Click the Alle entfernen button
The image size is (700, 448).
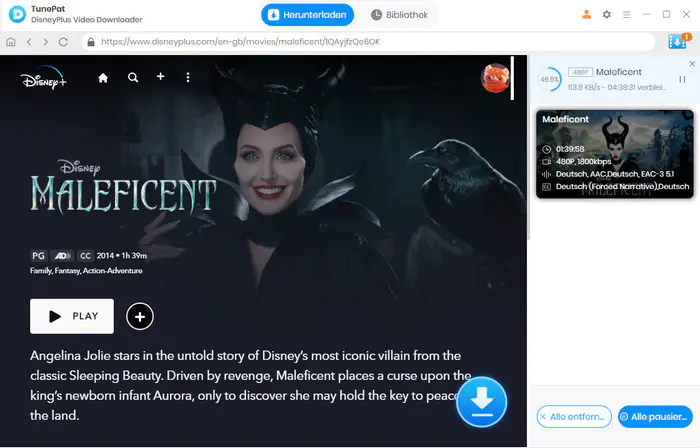574,416
